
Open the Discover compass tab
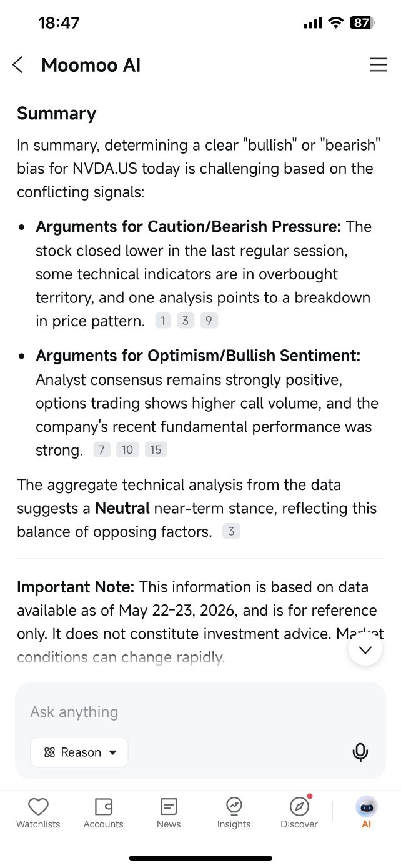pyautogui.click(x=299, y=813)
